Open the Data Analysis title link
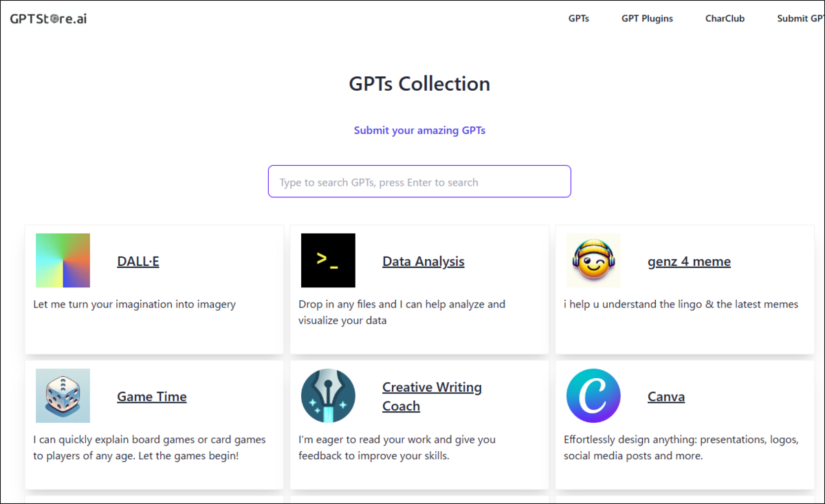This screenshot has height=504, width=825. click(x=423, y=261)
